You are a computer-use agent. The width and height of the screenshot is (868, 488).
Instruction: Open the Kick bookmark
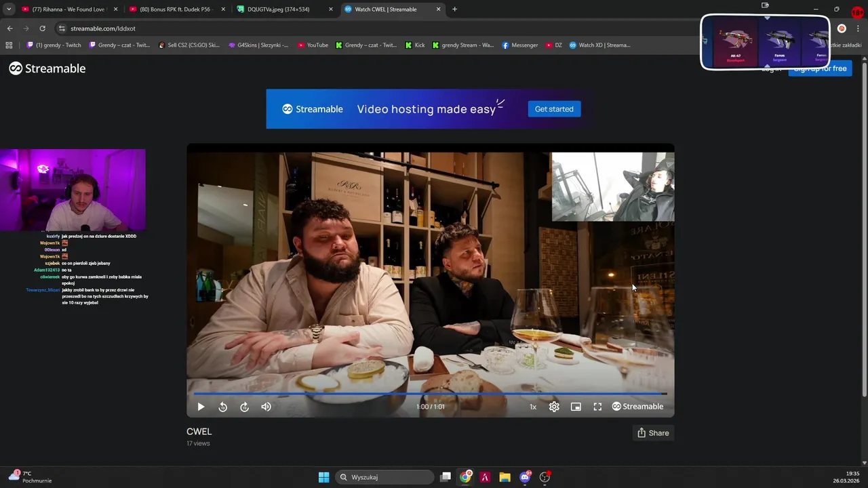(415, 45)
